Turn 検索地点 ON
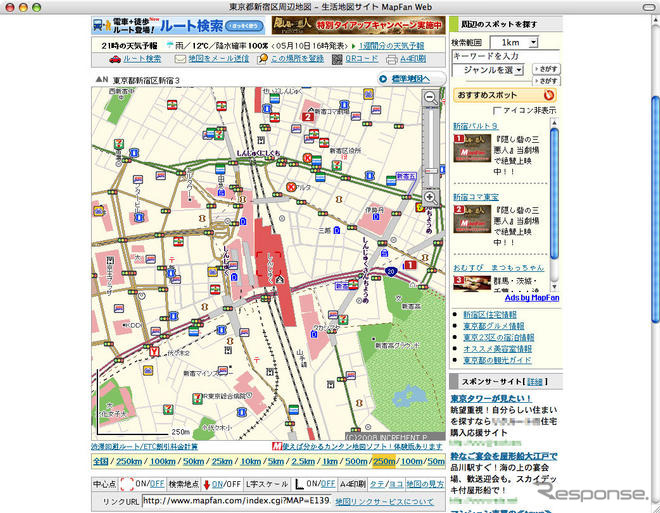 (x=217, y=484)
